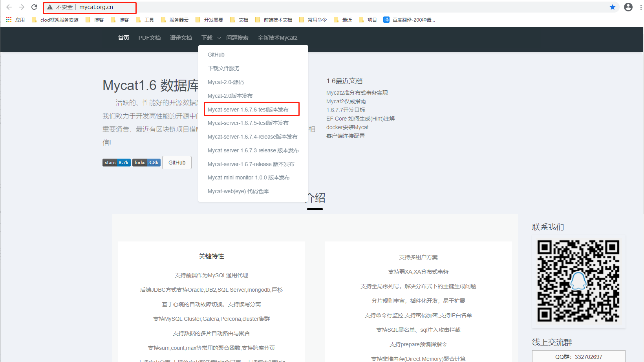Click QQ群: 332702697 text

coord(579,357)
